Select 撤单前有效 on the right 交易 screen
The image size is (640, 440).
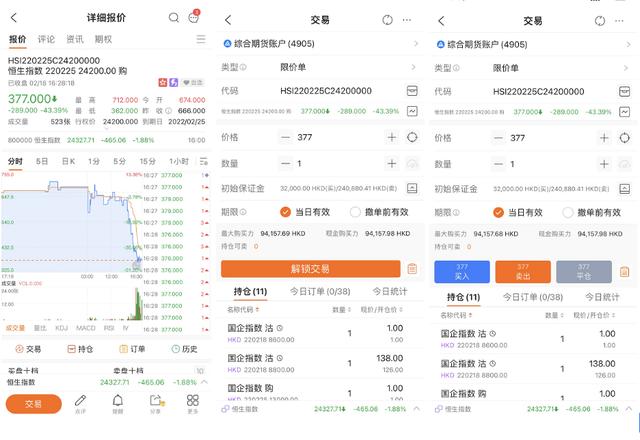pyautogui.click(x=592, y=212)
